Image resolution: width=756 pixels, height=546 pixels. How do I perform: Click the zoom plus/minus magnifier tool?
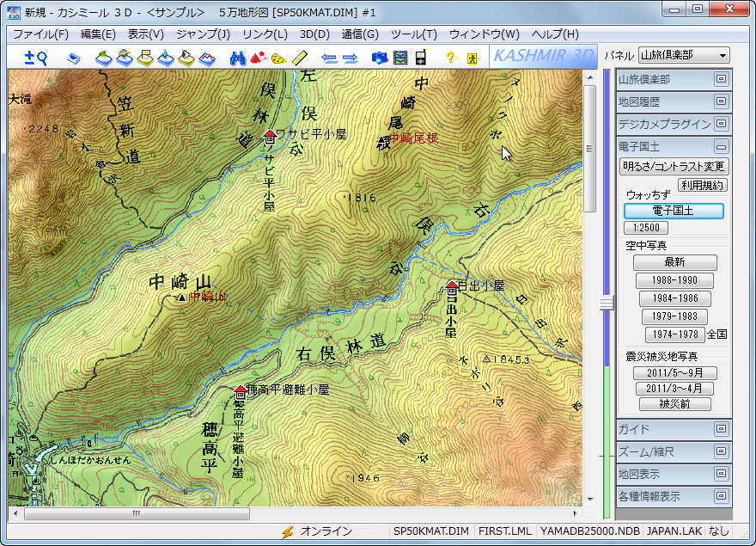point(36,58)
